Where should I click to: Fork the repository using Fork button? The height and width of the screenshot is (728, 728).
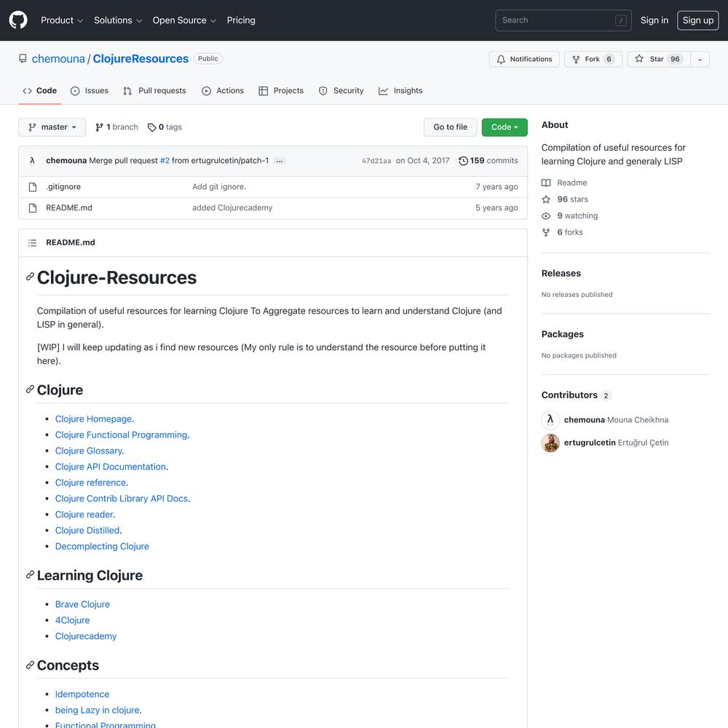593,59
